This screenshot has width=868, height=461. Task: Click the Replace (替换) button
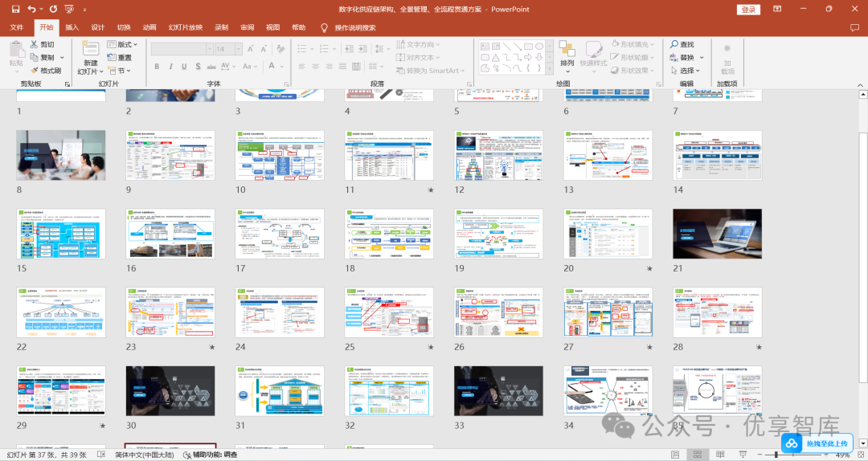point(686,57)
